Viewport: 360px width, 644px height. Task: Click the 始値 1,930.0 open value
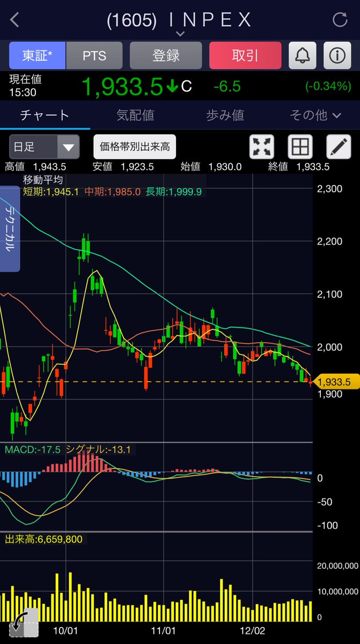(211, 167)
